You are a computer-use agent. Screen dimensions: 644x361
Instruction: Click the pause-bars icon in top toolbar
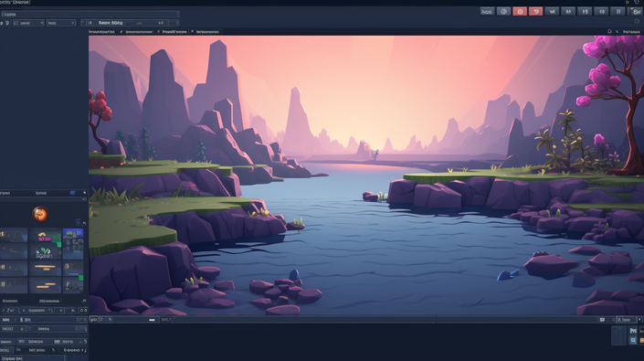[618, 12]
